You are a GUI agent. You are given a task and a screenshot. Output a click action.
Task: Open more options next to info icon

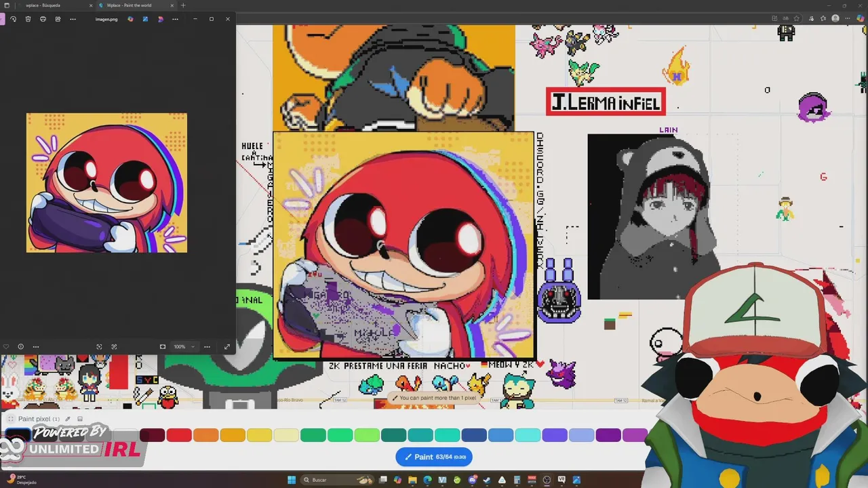(x=36, y=346)
